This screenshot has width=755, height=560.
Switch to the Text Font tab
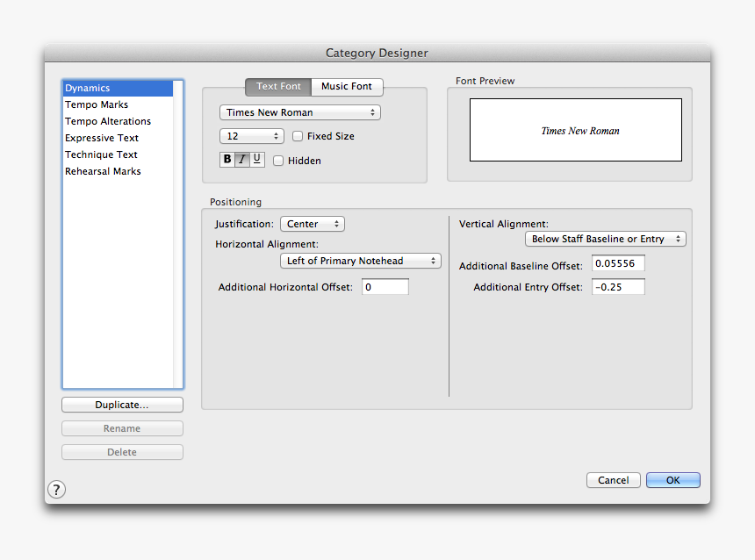[277, 87]
